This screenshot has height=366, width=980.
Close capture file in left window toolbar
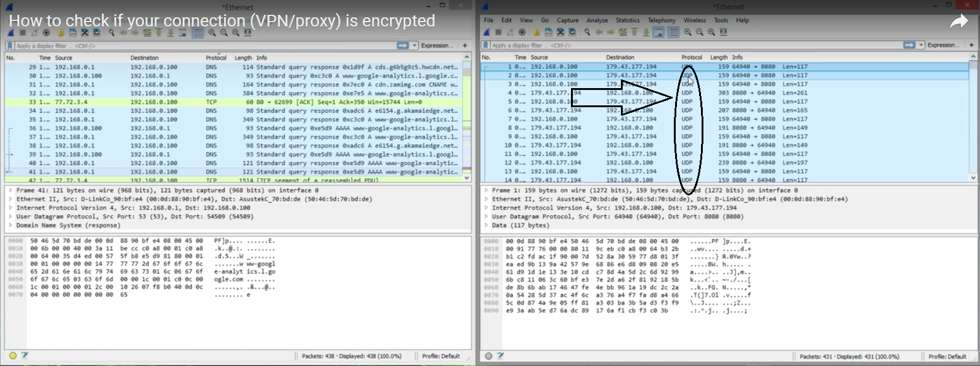pyautogui.click(x=85, y=33)
